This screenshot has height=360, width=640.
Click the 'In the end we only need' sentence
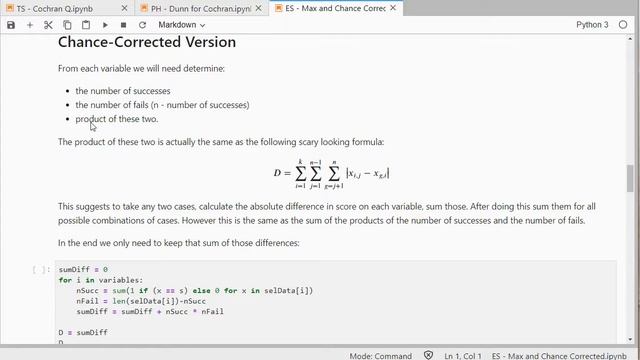click(179, 243)
